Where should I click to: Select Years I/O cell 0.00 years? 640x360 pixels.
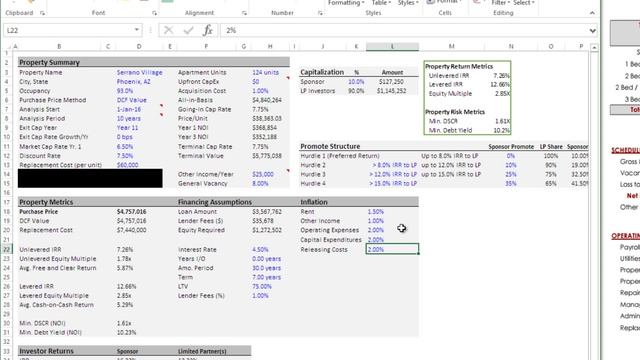[267, 259]
